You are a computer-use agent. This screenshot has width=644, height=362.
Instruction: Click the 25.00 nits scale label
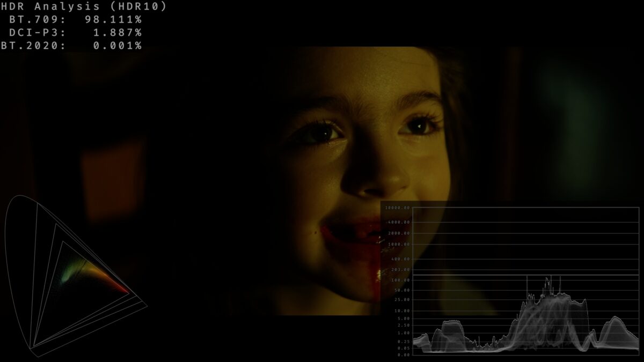click(402, 300)
